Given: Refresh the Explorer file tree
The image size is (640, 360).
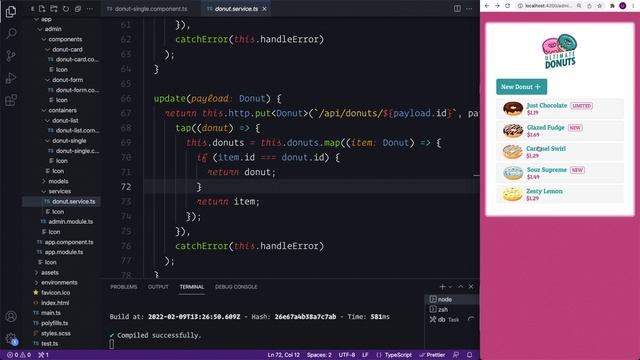Looking at the screenshot, I should pyautogui.click(x=66, y=9).
